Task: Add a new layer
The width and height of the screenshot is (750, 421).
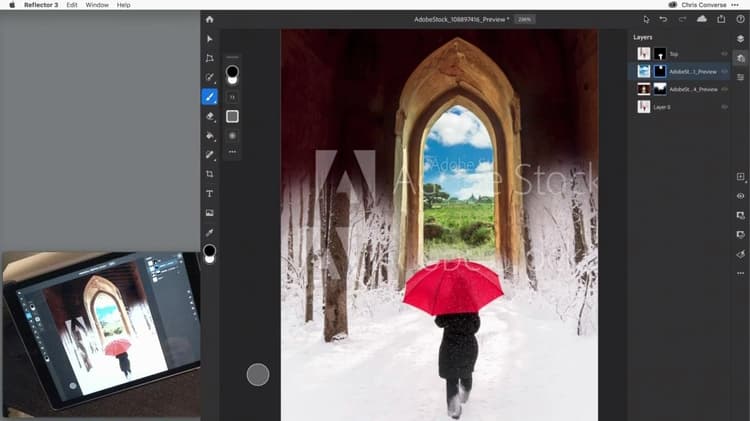Action: (740, 177)
